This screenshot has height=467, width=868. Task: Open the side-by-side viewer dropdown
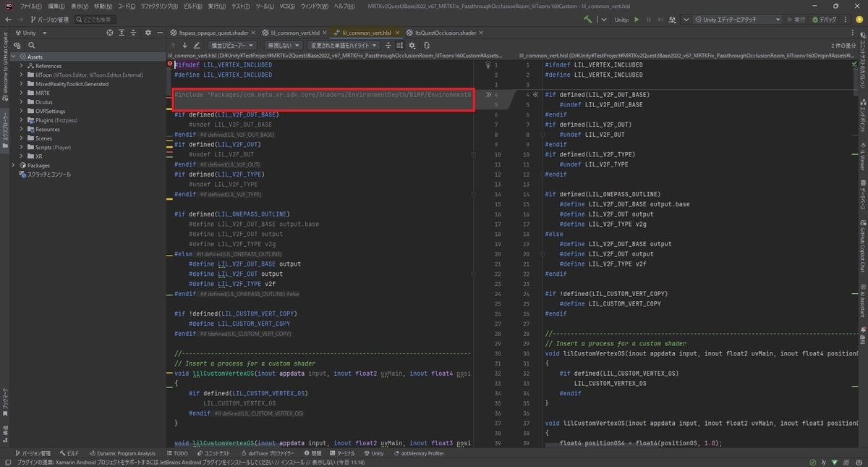coord(231,45)
